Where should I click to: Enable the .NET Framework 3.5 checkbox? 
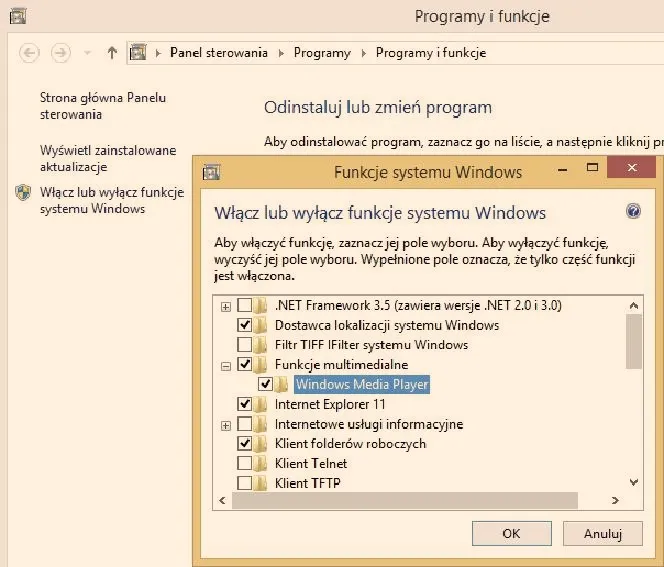point(245,305)
